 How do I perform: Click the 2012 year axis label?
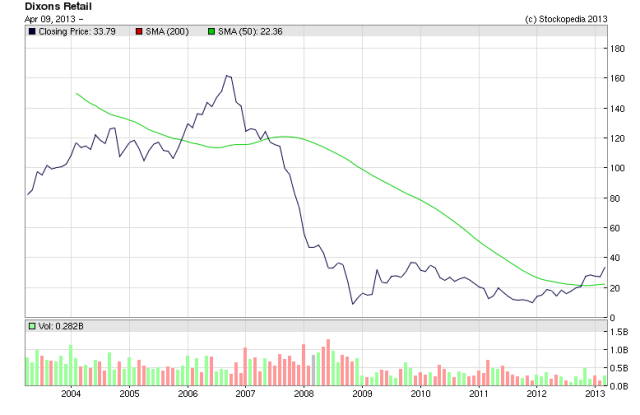pos(537,394)
